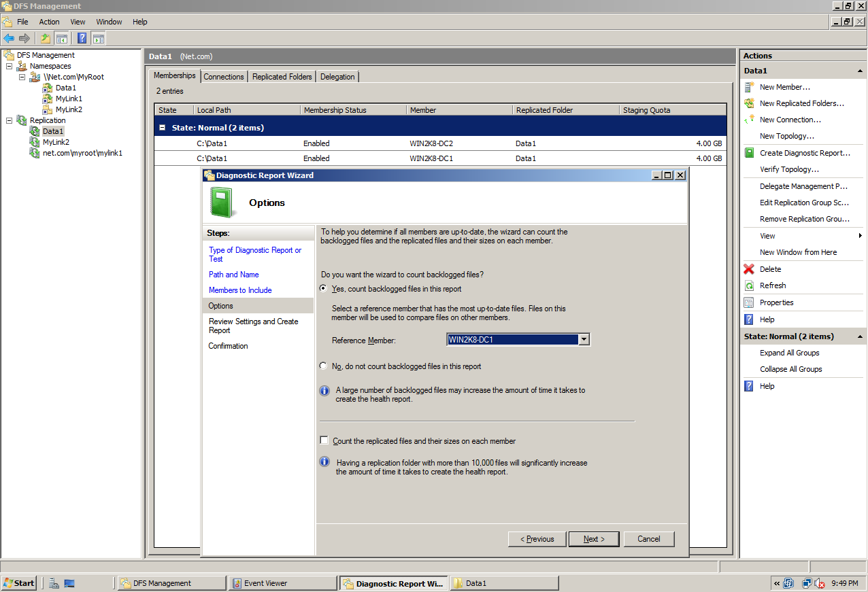This screenshot has width=868, height=592.
Task: Collapse the Namespaces tree node
Action: coord(10,66)
